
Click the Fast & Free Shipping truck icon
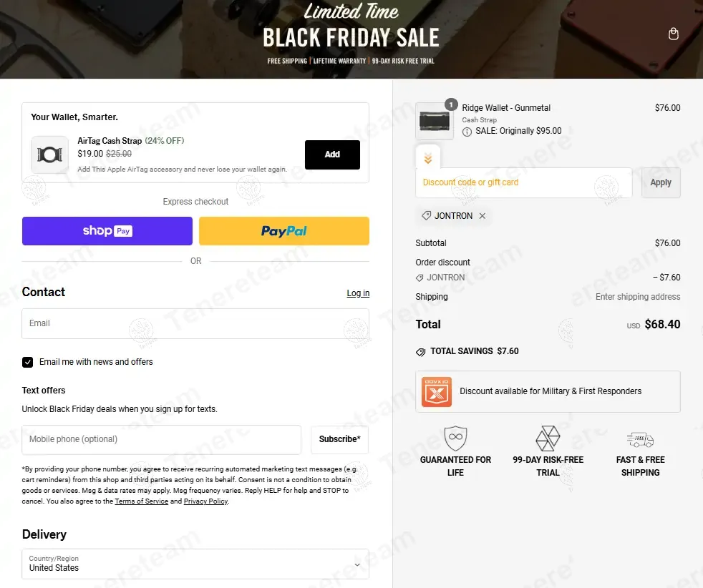coord(640,439)
